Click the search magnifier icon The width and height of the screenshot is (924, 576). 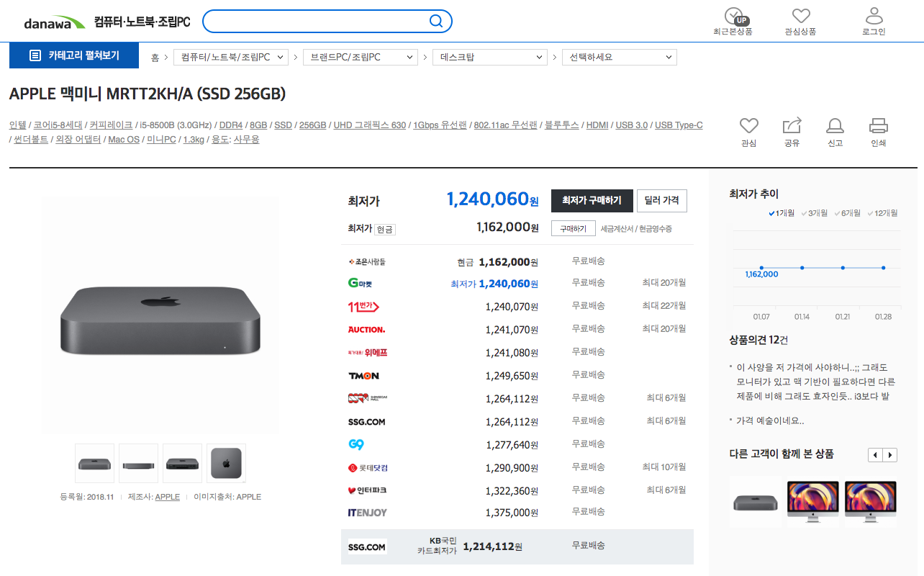click(x=436, y=21)
